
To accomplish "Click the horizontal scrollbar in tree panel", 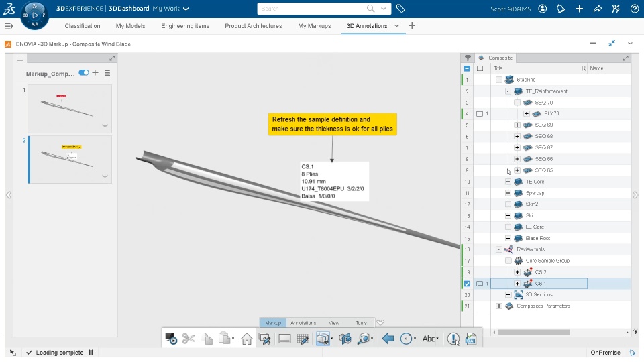I will pos(533,332).
